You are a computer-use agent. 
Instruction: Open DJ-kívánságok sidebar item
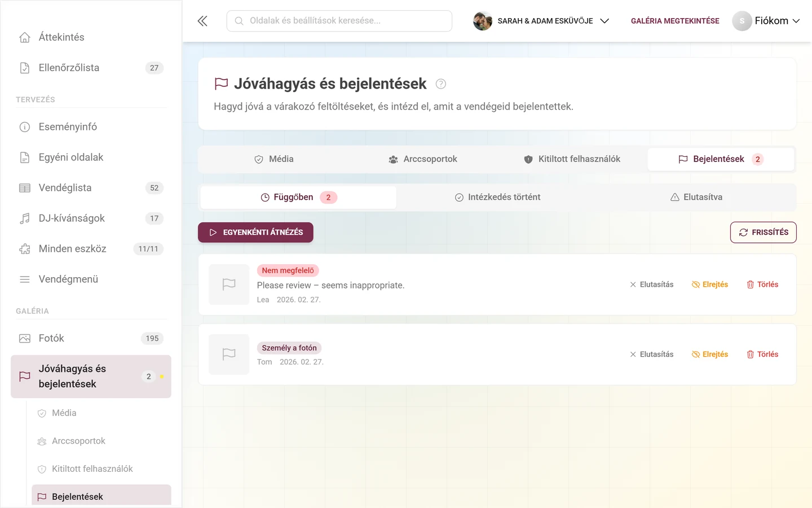(x=91, y=218)
